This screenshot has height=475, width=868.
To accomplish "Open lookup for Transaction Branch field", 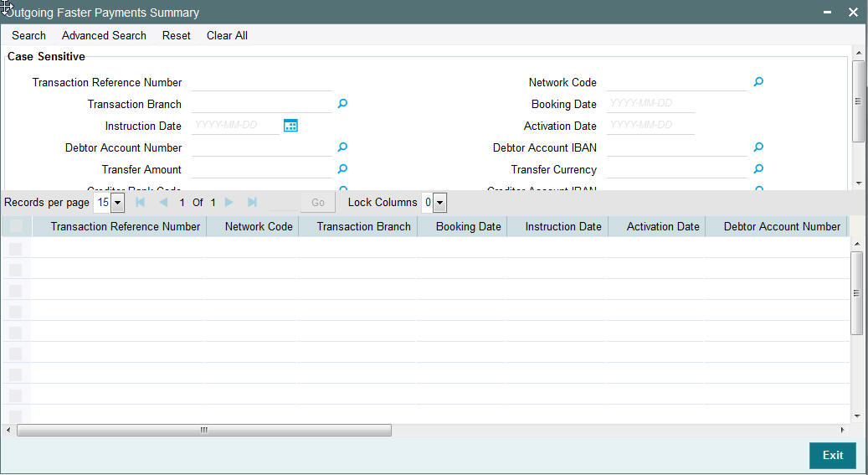I will [x=342, y=104].
